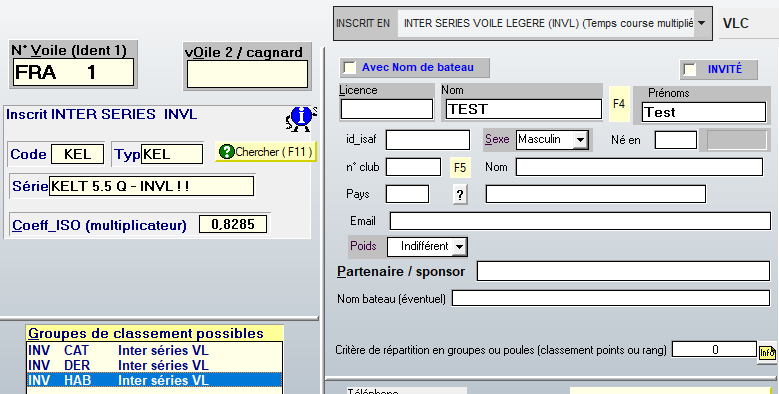779x394 pixels.
Task: Open the INSCRIT EN series dropdown
Action: [x=701, y=23]
